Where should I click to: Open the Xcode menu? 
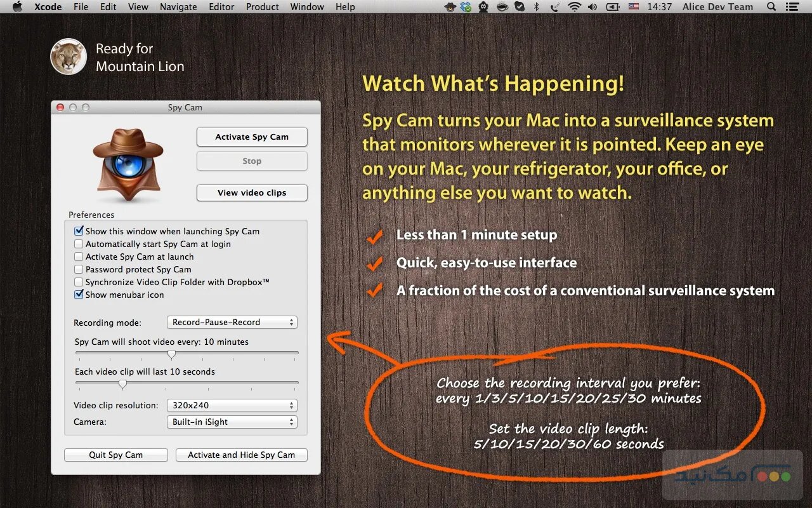click(48, 7)
